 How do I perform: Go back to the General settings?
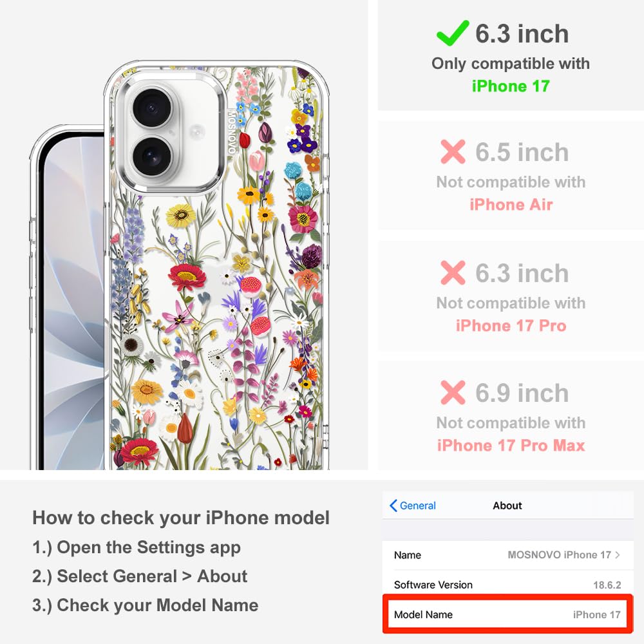point(413,506)
